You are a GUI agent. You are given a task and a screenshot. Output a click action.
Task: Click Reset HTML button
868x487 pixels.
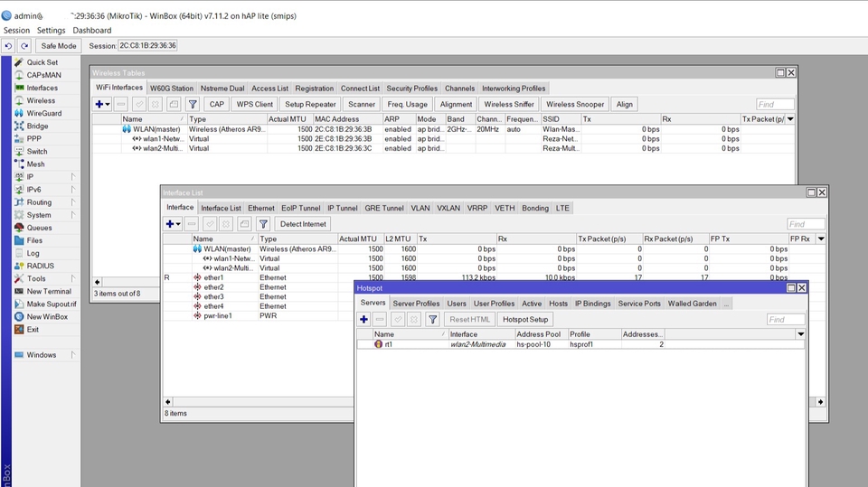(x=469, y=319)
